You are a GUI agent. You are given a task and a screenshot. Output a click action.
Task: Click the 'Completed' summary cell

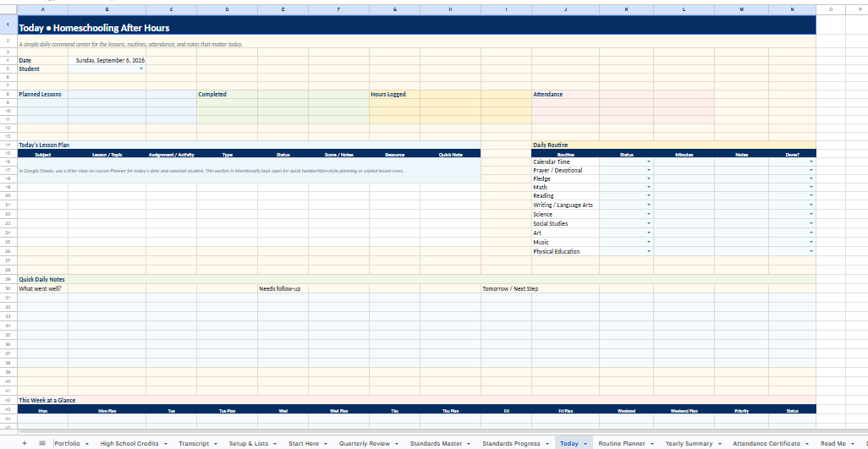227,94
